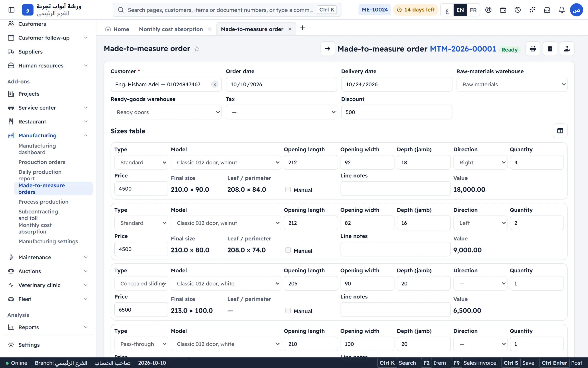Switch to Monthly cost absorption tab

pos(171,29)
